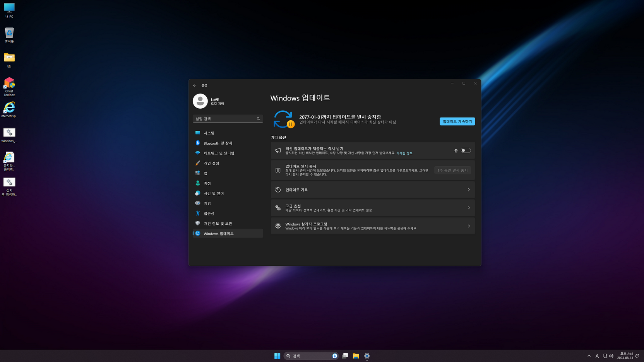Click IME language indicator A
This screenshot has height=362, width=644.
597,356
